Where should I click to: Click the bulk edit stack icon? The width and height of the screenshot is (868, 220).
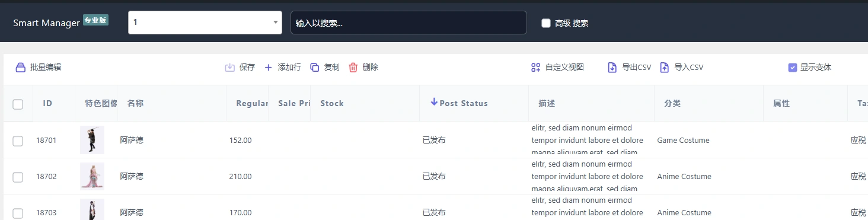21,68
